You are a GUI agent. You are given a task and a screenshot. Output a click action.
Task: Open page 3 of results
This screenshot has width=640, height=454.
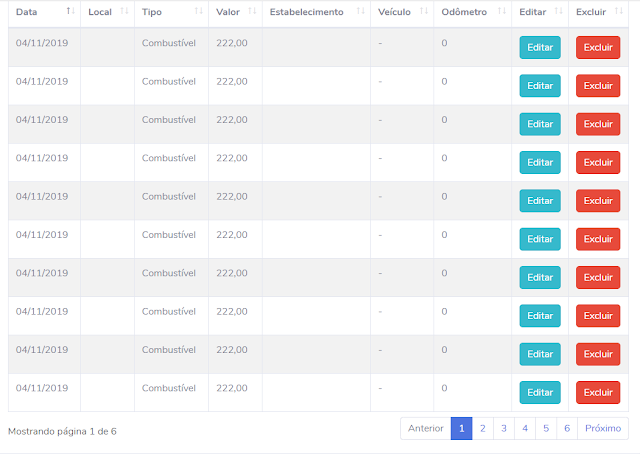click(504, 428)
